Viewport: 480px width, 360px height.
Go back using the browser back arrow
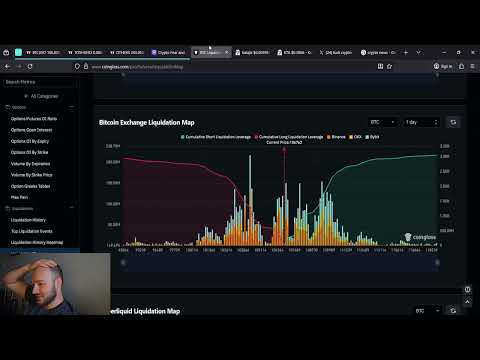coord(7,66)
